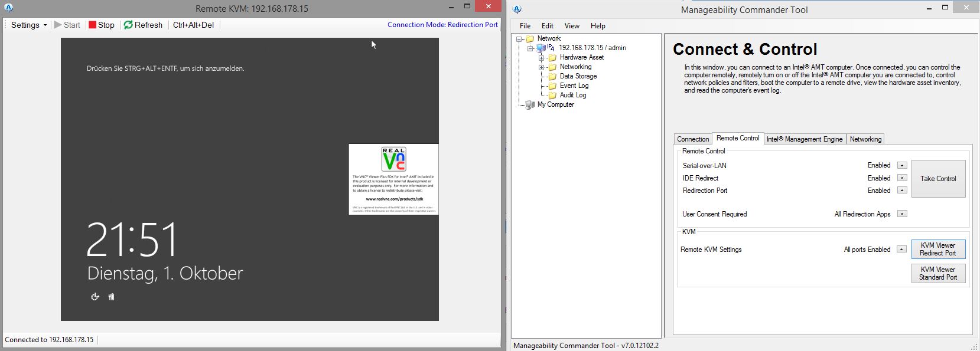Image resolution: width=980 pixels, height=351 pixels.
Task: Switch to the Networking tab
Action: tap(865, 139)
